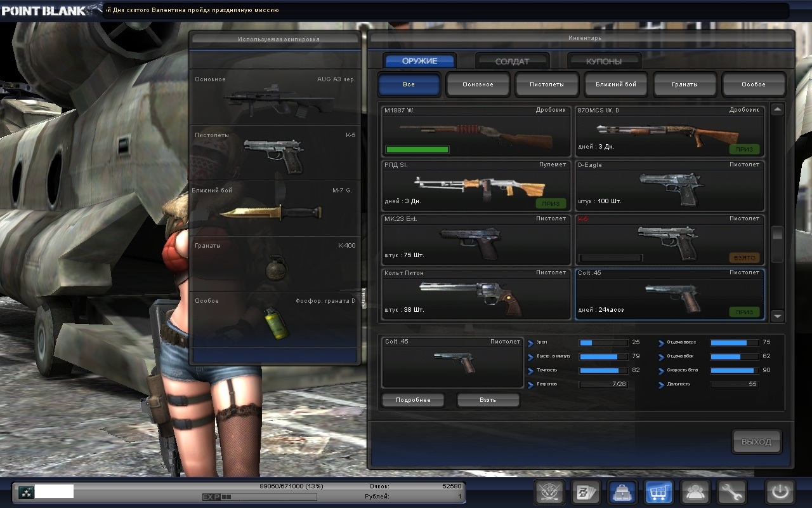Click the inventory scroll up arrow

(778, 110)
